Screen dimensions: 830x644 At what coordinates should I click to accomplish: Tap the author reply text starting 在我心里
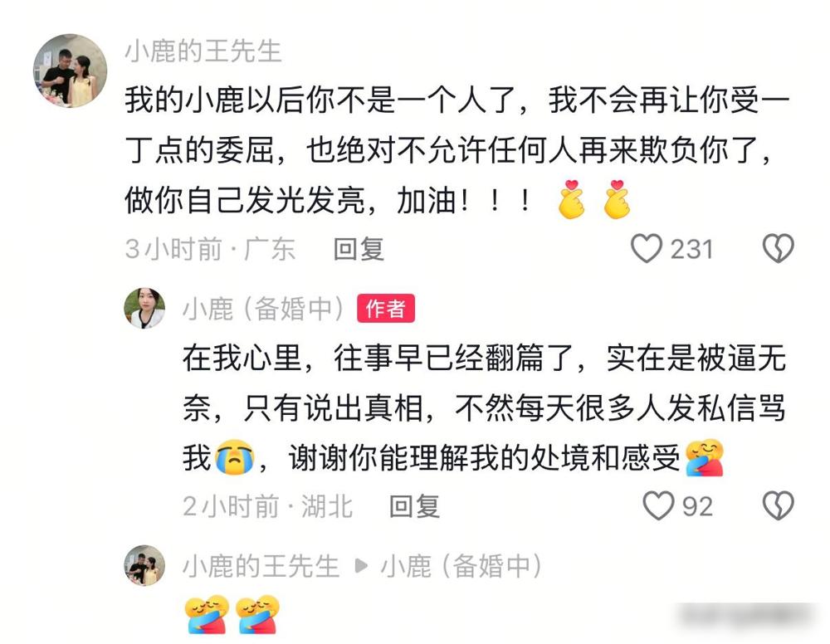[485, 407]
